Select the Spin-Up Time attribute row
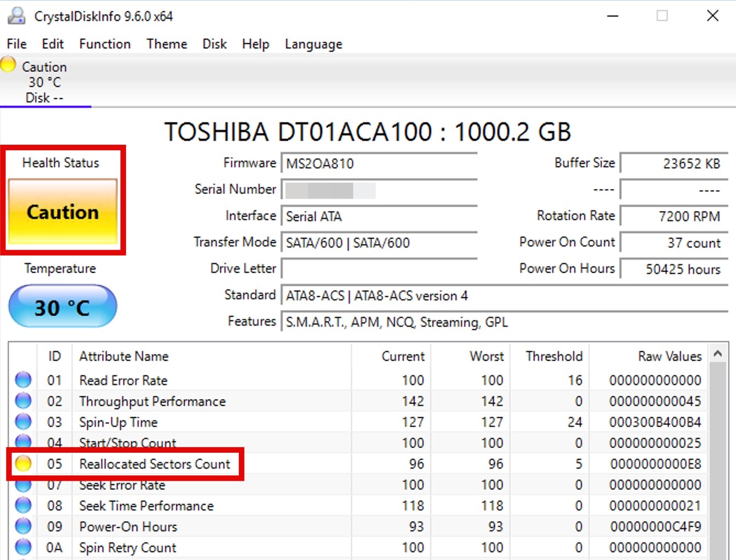Viewport: 736px width, 560px height. (x=359, y=422)
